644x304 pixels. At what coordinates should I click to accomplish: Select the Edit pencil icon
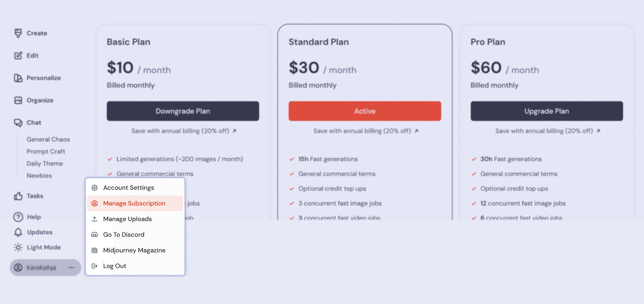coord(18,55)
